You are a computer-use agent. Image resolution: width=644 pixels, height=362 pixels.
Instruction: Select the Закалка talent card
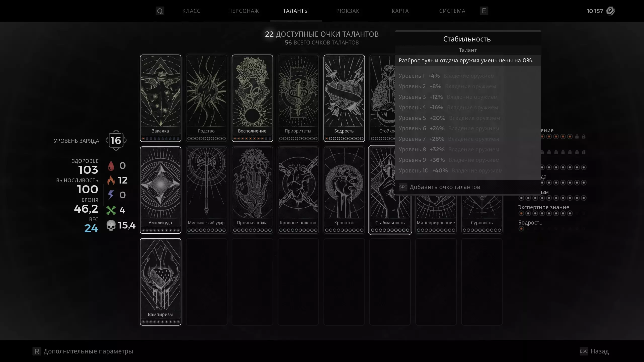pos(160,98)
